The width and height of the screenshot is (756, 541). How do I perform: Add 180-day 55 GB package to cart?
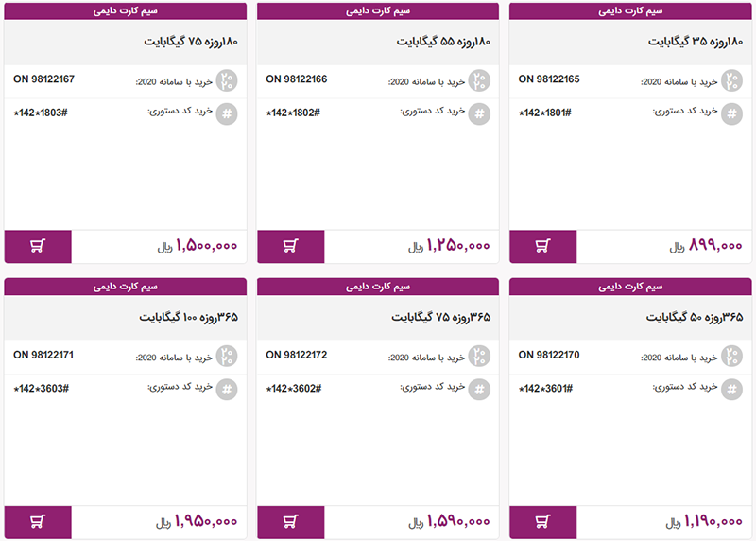[x=290, y=247]
